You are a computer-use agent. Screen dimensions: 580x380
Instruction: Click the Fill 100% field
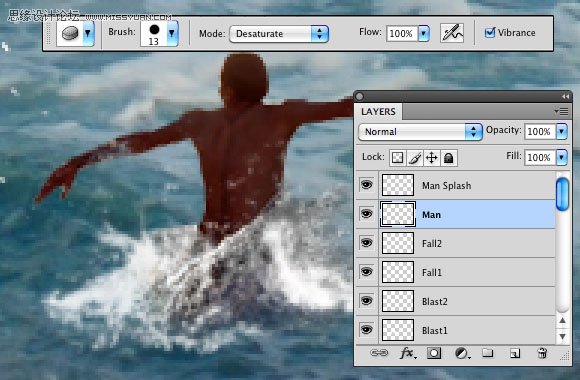coord(539,157)
